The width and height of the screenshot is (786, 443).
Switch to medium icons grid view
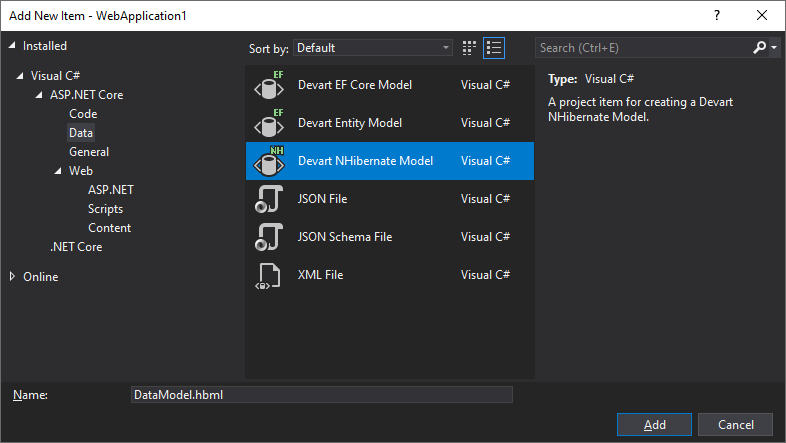pos(469,48)
